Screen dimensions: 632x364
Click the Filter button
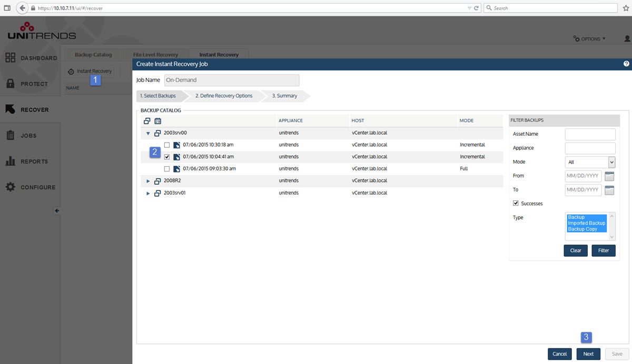[x=604, y=250]
